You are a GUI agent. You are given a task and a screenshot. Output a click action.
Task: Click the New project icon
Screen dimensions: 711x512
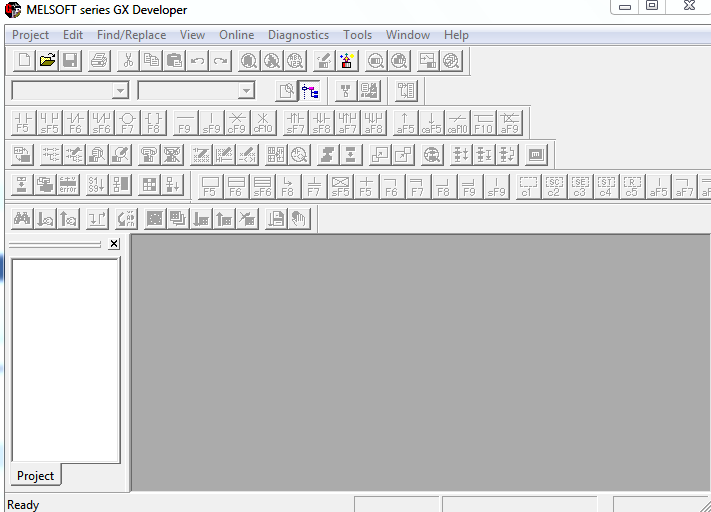point(24,60)
